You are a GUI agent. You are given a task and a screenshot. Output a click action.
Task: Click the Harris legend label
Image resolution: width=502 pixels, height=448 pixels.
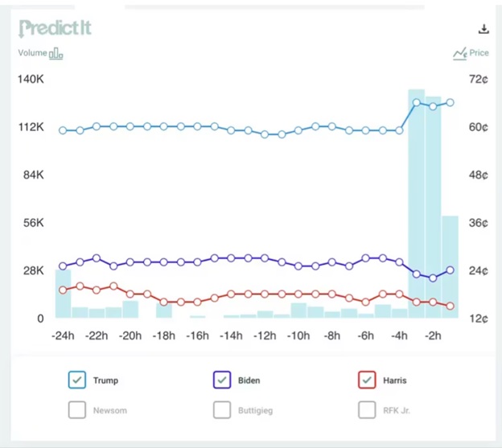click(395, 380)
